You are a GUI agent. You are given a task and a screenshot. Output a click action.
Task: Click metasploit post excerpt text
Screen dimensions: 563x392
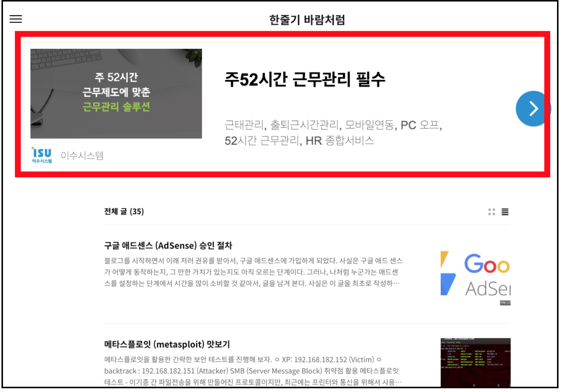tap(253, 371)
